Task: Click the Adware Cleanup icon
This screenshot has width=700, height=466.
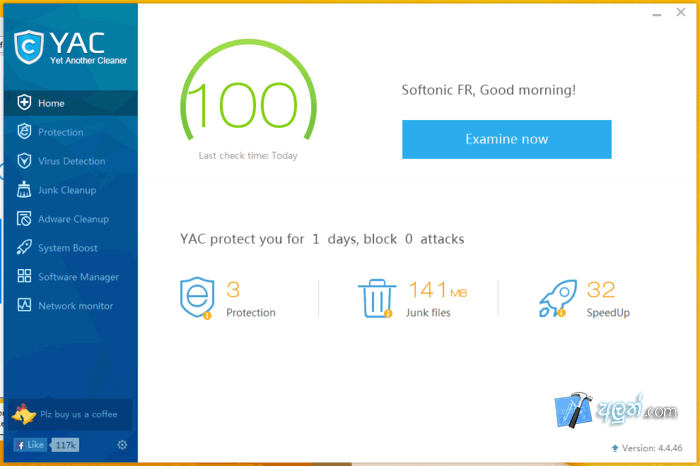Action: (x=24, y=219)
